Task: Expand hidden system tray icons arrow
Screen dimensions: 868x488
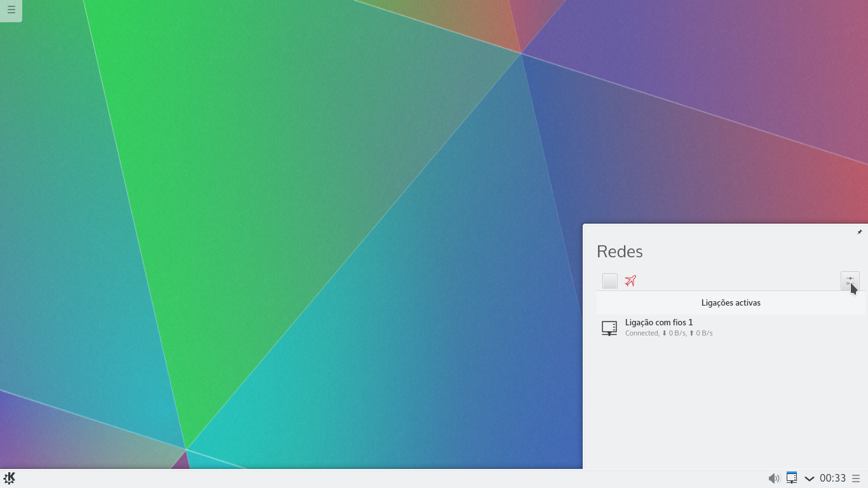Action: [810, 478]
